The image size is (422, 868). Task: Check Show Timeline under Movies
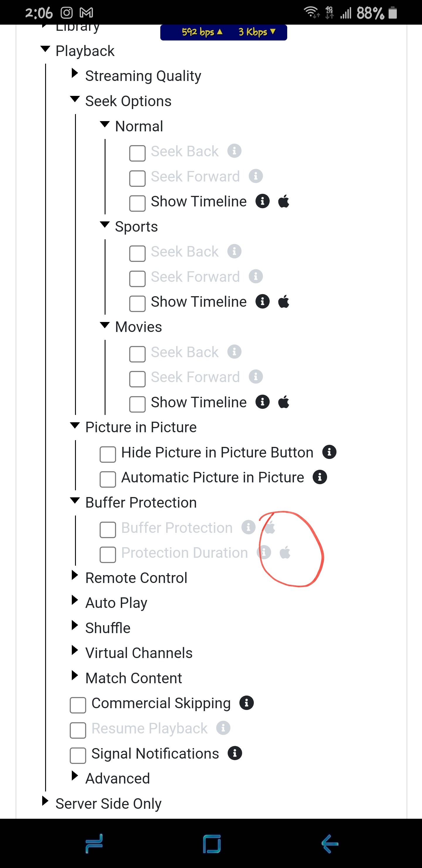(x=137, y=404)
